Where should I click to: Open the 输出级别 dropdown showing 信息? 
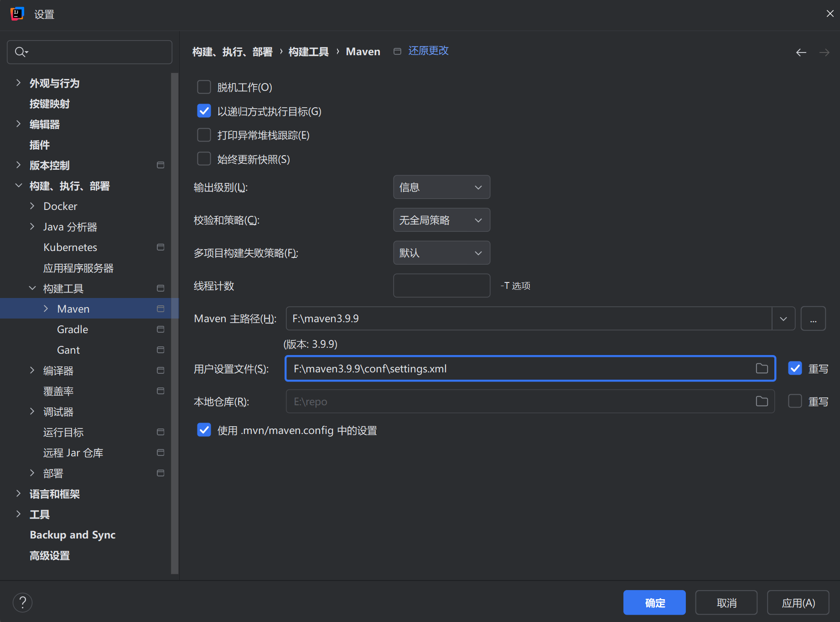click(441, 187)
